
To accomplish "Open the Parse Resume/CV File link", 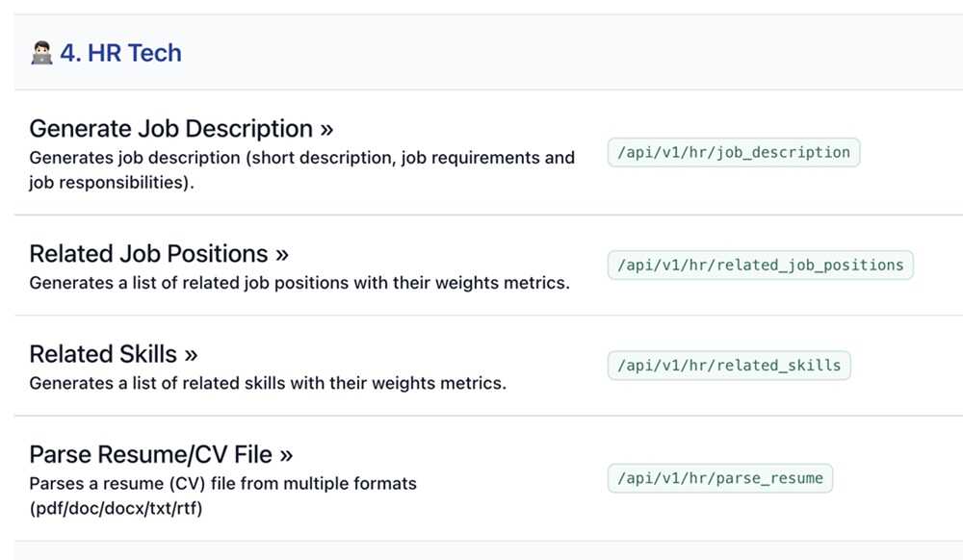I will (150, 454).
